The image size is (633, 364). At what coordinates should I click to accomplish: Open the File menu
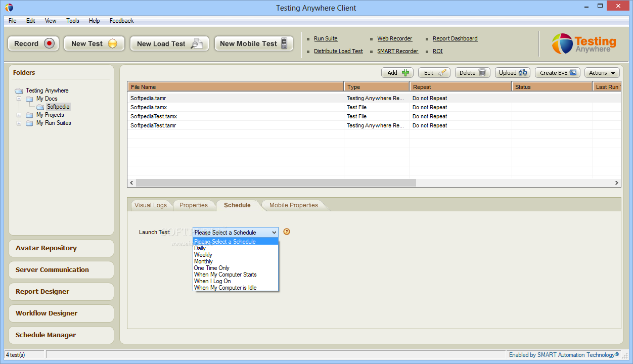pos(13,21)
